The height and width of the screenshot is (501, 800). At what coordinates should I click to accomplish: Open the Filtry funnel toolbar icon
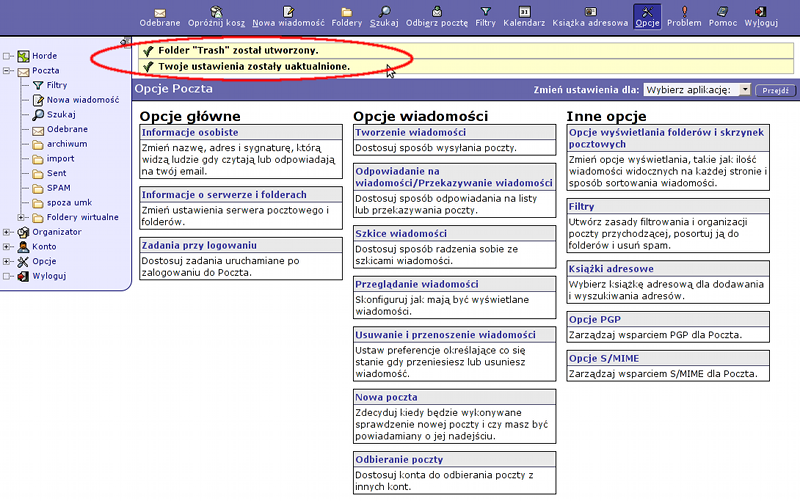(485, 12)
